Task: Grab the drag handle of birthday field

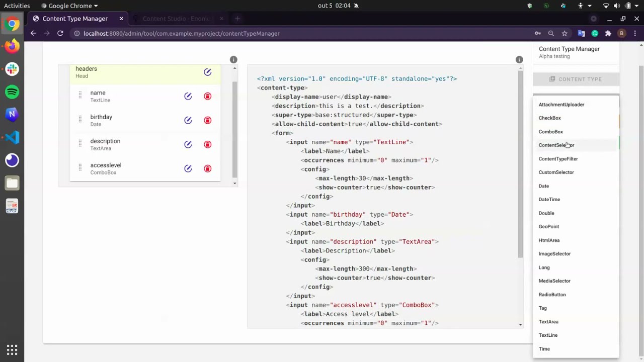Action: (x=80, y=120)
